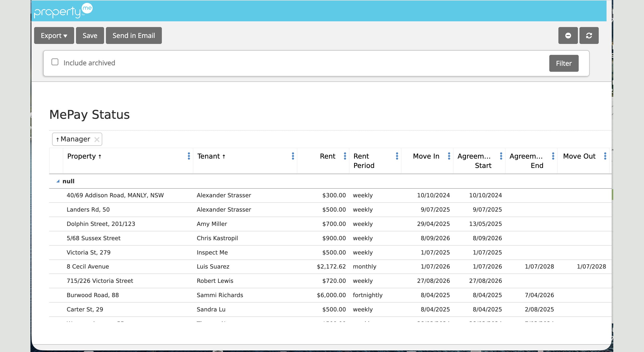The height and width of the screenshot is (352, 644).
Task: Sort by Move In column header
Action: click(426, 156)
